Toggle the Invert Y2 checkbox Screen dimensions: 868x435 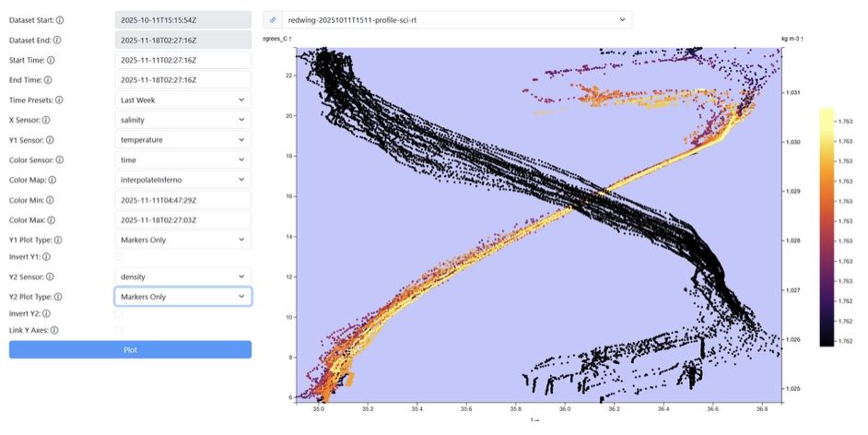(x=118, y=313)
